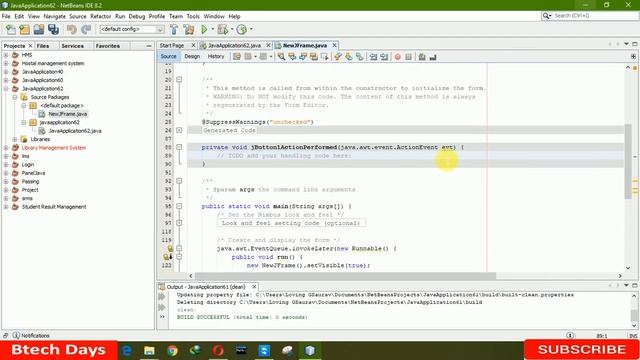The width and height of the screenshot is (640, 360).
Task: Expand the Student Result Management project
Action: point(6,207)
